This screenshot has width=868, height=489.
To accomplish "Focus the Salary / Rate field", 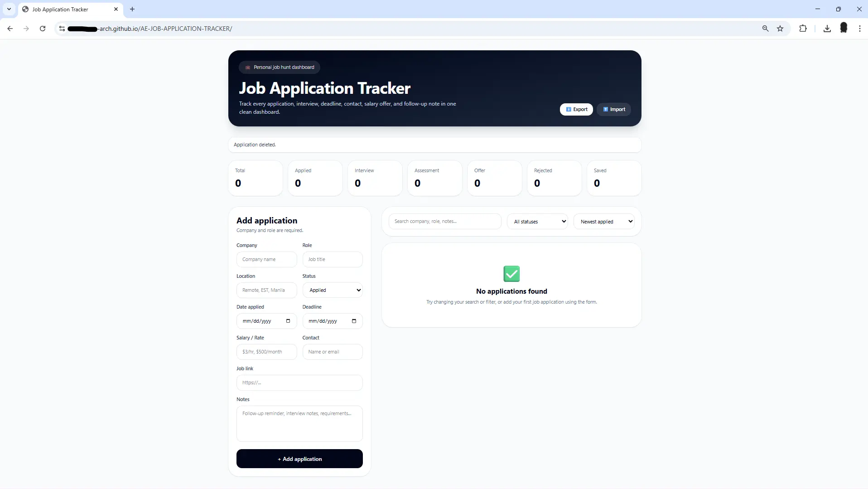I will (x=266, y=352).
